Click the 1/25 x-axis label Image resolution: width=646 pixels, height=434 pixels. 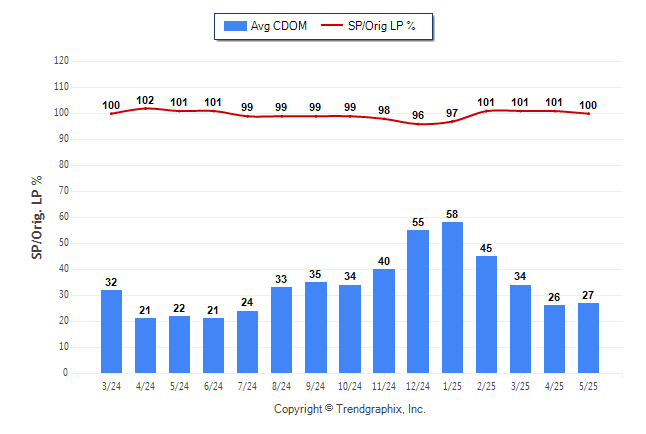pyautogui.click(x=452, y=386)
